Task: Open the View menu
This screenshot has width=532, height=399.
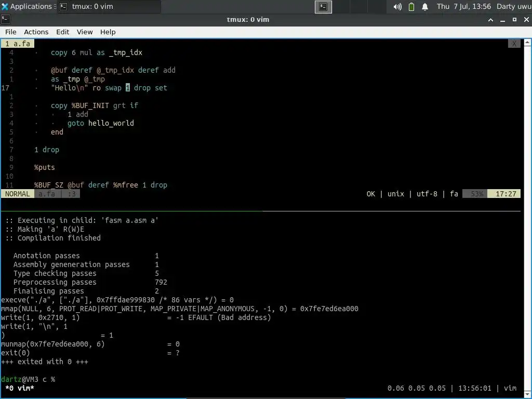Action: [85, 32]
